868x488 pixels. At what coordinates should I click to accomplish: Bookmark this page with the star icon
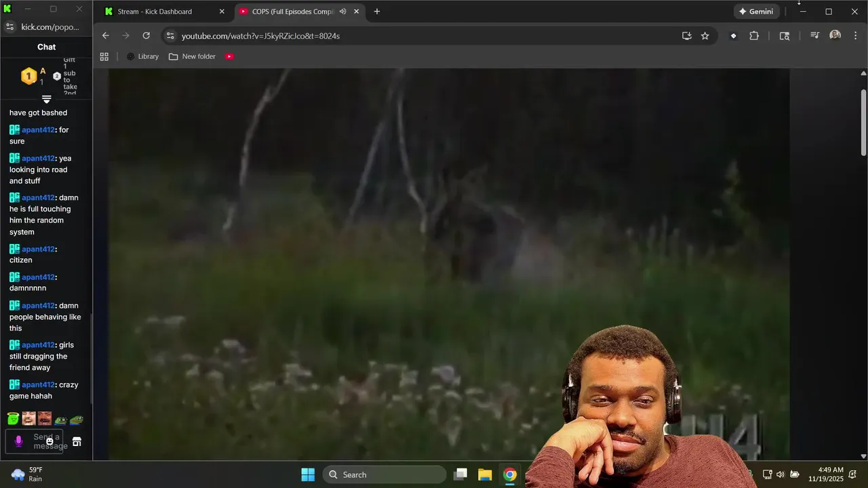[x=705, y=36]
